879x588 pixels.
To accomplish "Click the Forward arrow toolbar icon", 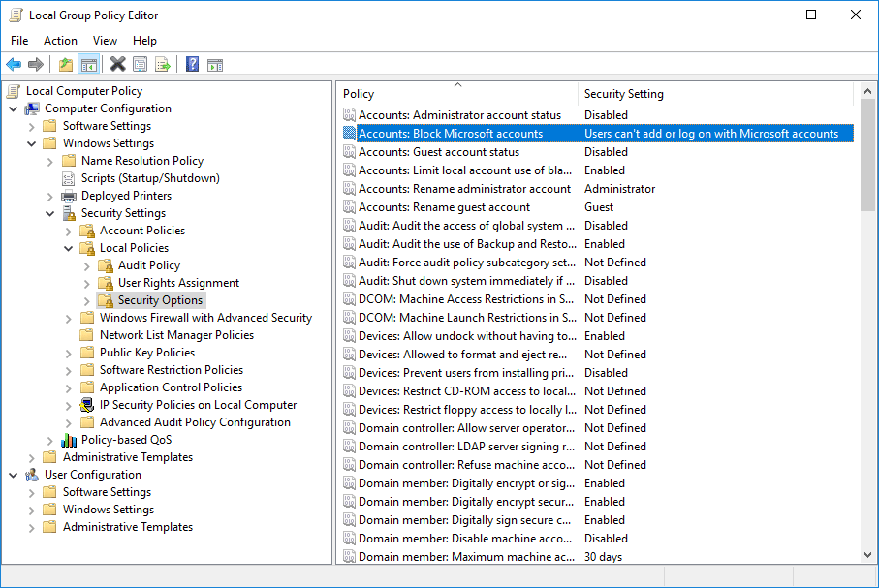I will [x=35, y=65].
